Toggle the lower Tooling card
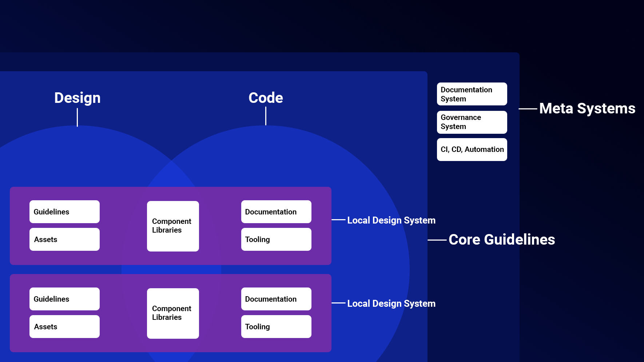 coord(276,326)
